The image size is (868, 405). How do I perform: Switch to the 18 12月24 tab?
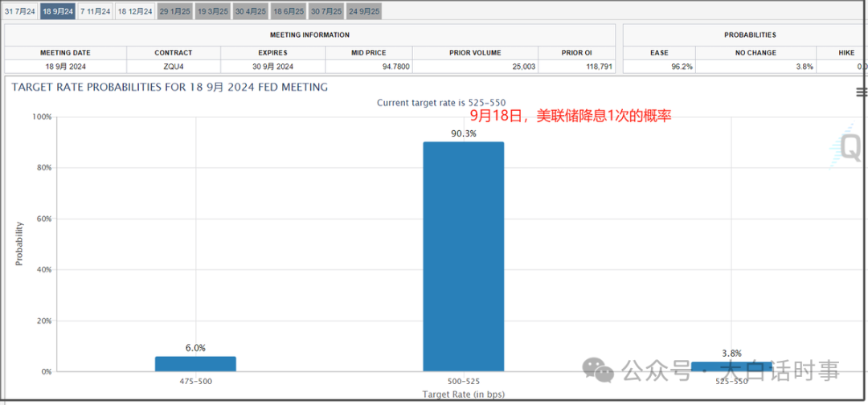tap(134, 11)
